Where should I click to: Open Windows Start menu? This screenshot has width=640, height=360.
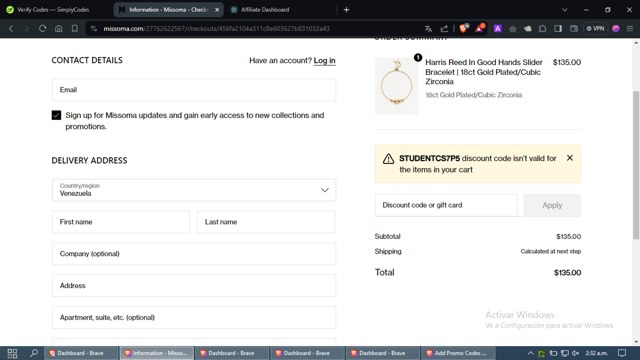point(12,353)
